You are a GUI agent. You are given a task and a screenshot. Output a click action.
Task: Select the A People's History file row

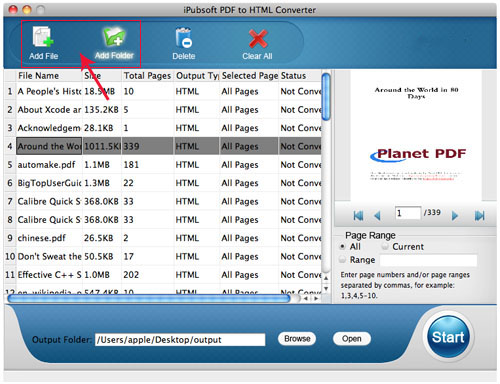tap(163, 91)
